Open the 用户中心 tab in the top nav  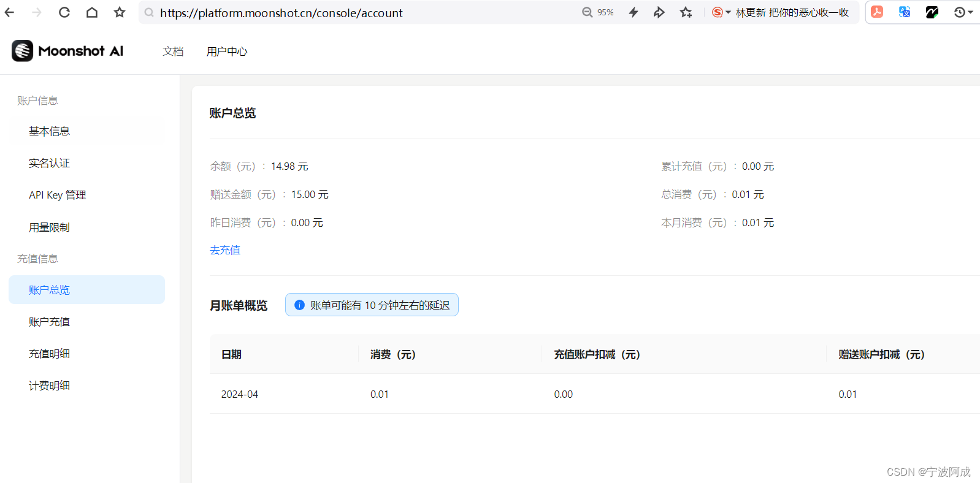227,51
